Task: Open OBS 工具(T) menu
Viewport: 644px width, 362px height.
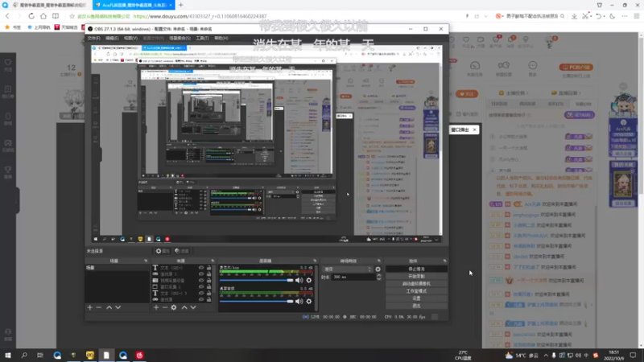Action: 202,38
